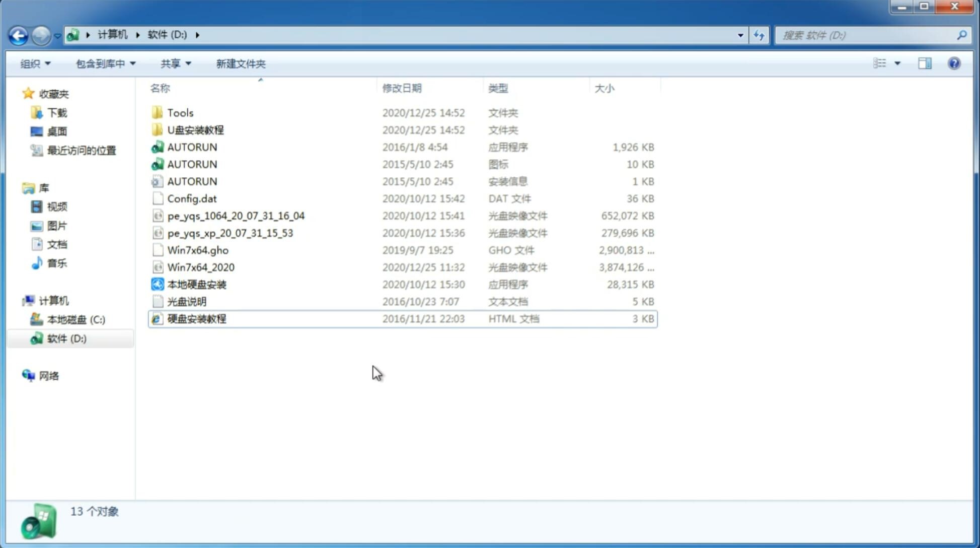Click 新建文件夹 button
Screen dimensions: 980x548
[240, 62]
